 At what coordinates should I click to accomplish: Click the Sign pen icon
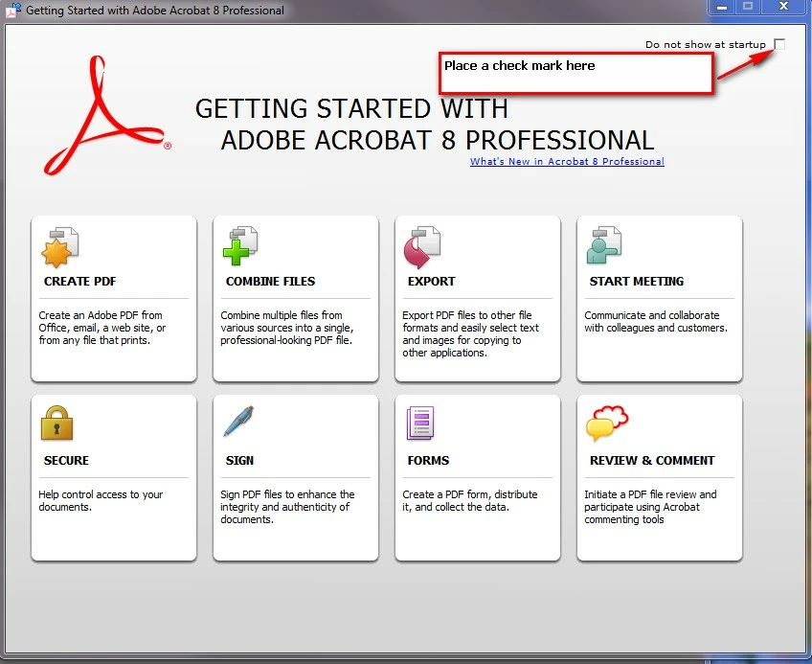238,422
